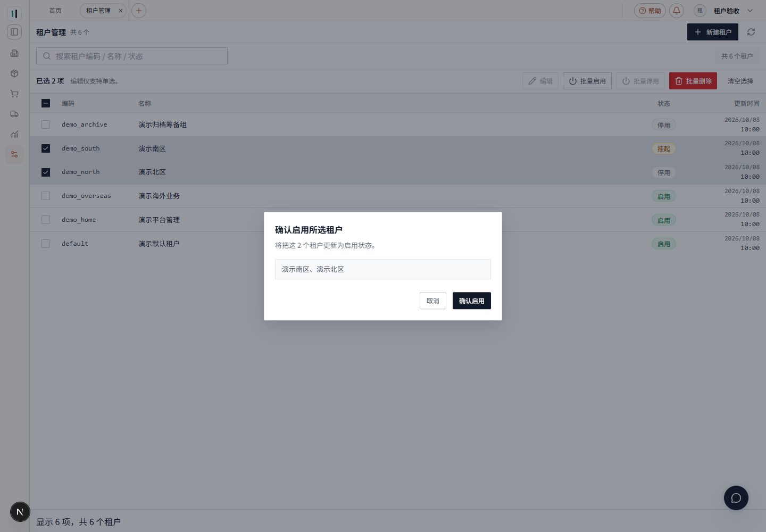Viewport: 766px width, 532px height.
Task: Open the 帮助 help button
Action: click(650, 11)
